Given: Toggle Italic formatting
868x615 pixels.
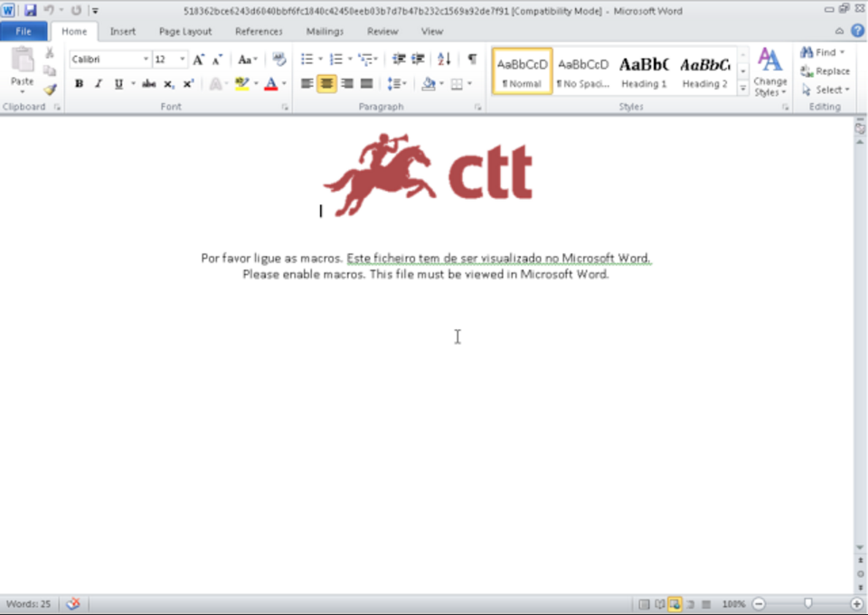Looking at the screenshot, I should (99, 84).
